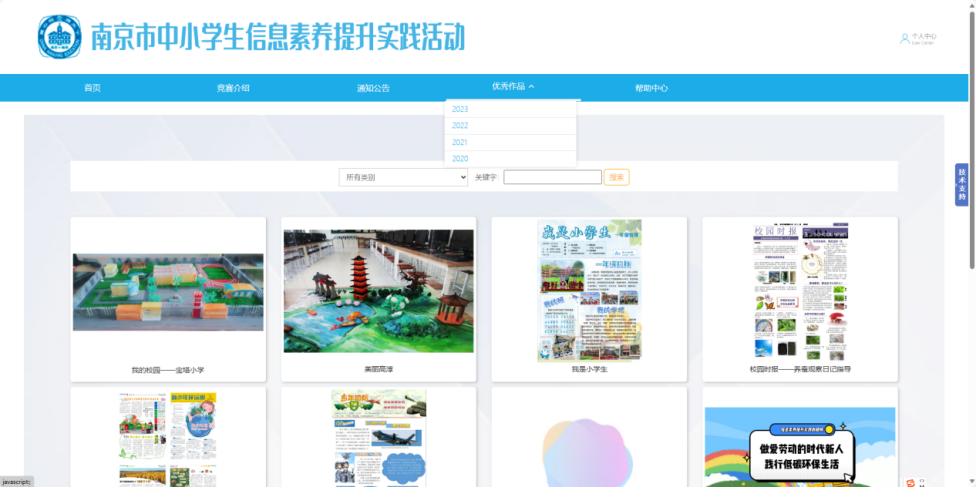This screenshot has width=976, height=487.
Task: Go to 通知公告 in navigation bar
Action: (373, 88)
